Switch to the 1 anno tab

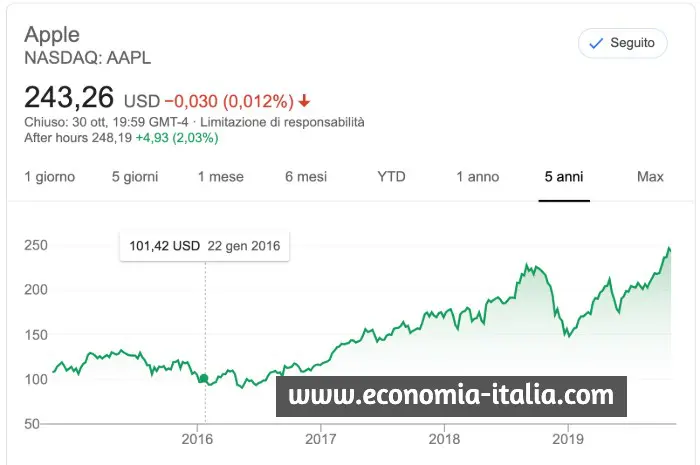[477, 177]
